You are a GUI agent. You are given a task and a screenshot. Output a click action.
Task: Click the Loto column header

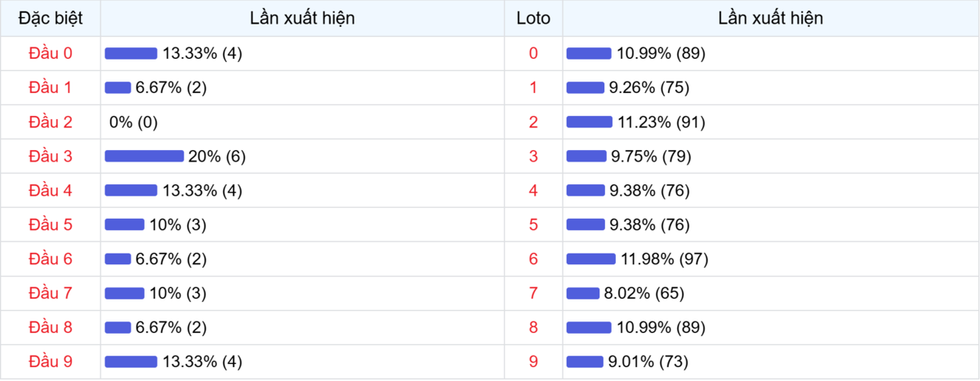(x=533, y=18)
